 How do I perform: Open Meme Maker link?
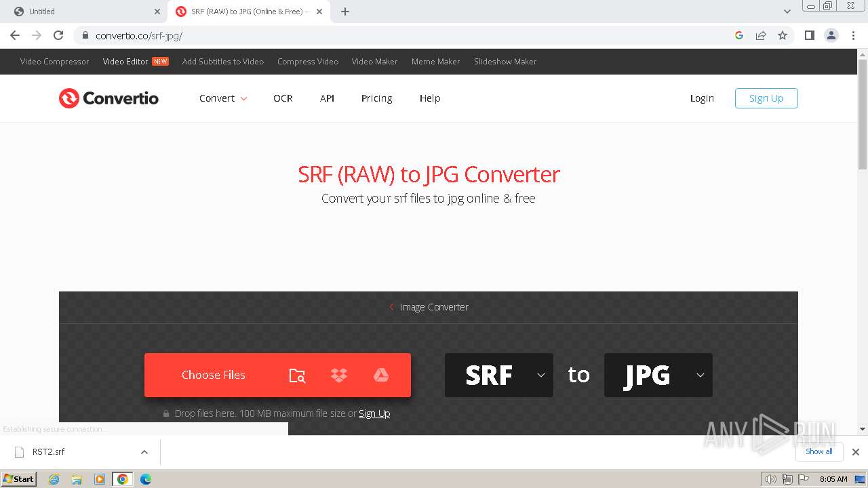[x=435, y=62]
